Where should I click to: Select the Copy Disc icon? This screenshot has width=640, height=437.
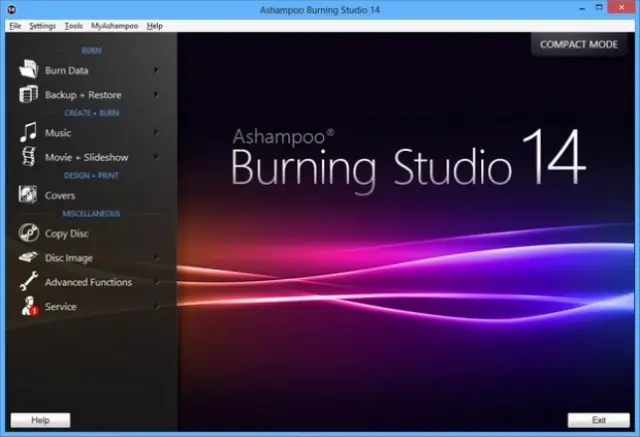tap(27, 233)
